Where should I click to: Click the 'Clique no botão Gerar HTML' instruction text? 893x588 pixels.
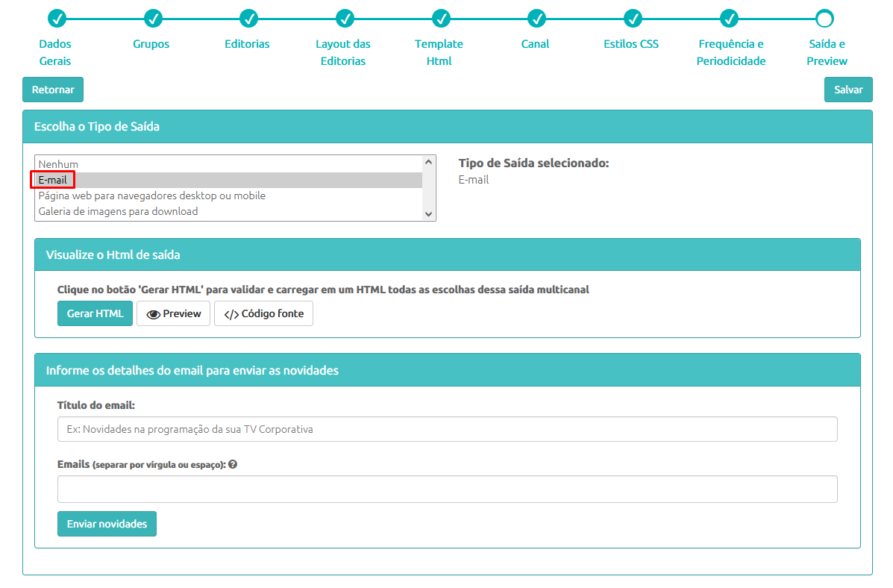323,290
